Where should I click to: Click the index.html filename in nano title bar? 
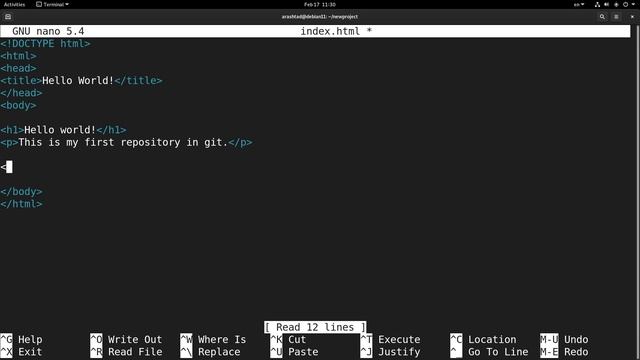tap(330, 31)
